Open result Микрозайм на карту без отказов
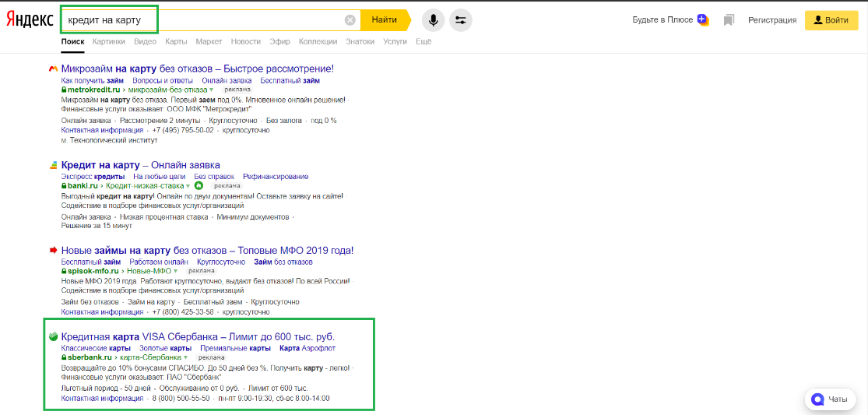868x415 pixels. [198, 69]
